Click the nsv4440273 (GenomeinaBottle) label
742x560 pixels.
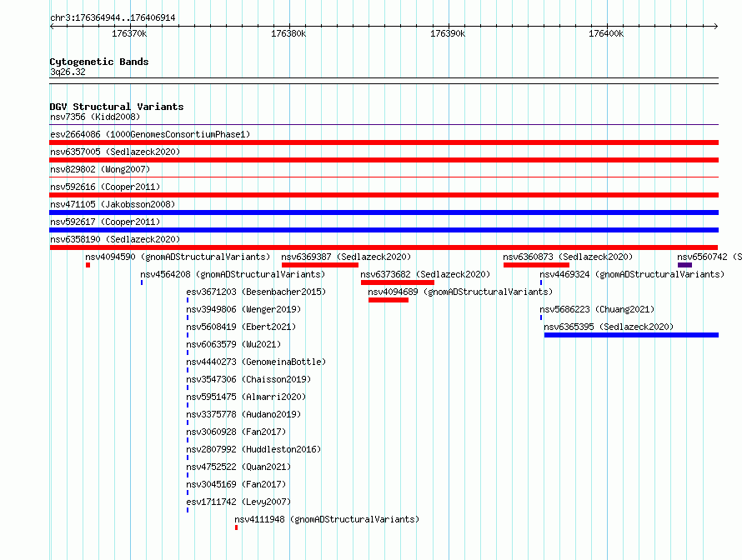coord(256,362)
